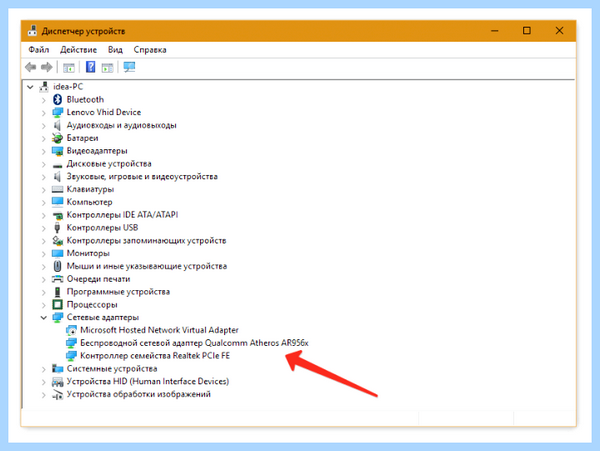Collapse the Сетевые адаптеры category arrow
600x451 pixels.
click(44, 318)
